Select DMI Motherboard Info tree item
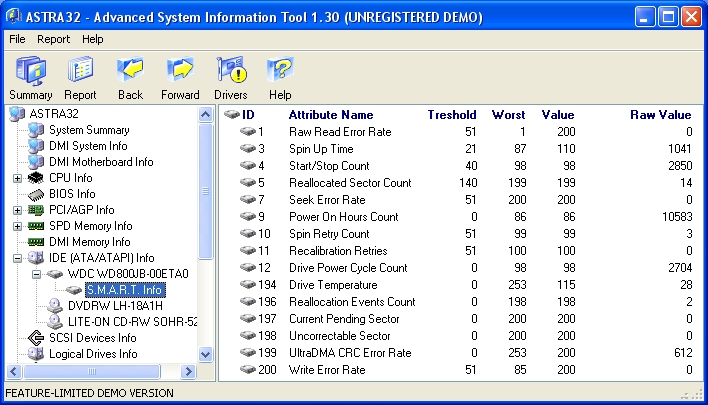Viewport: 708px width, 405px height. 101,162
